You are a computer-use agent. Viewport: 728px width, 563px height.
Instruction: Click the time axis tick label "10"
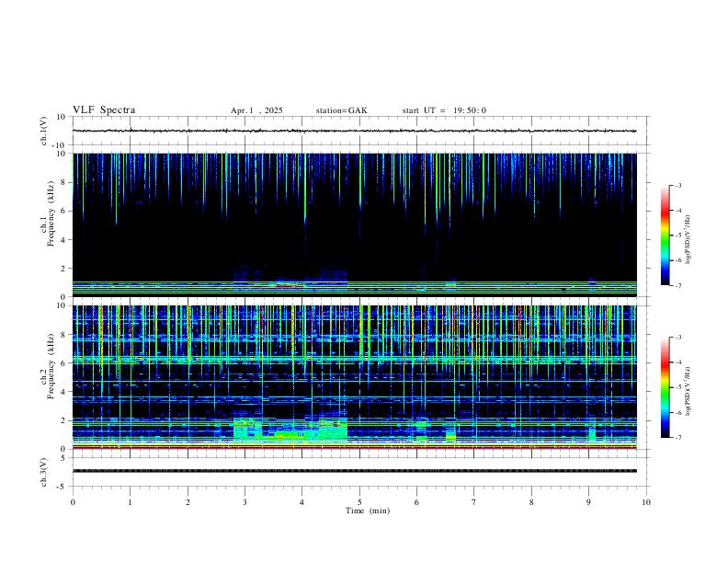tap(646, 502)
